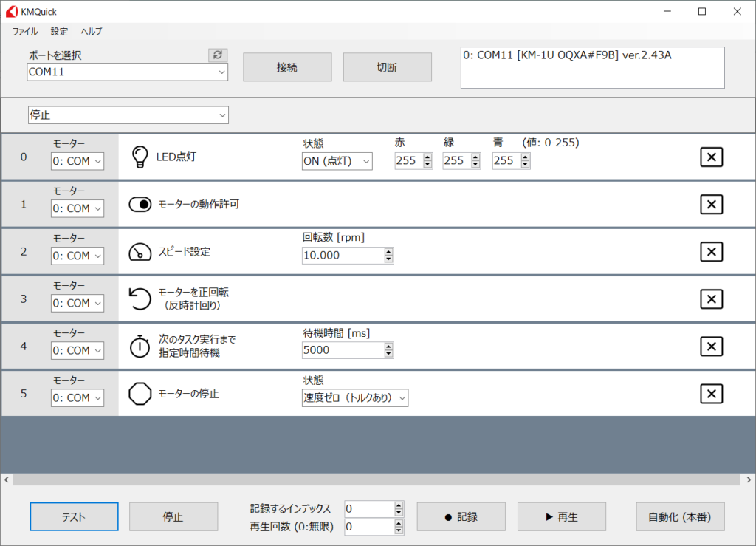Click the refresh ports icon
This screenshot has width=756, height=546.
pyautogui.click(x=218, y=55)
